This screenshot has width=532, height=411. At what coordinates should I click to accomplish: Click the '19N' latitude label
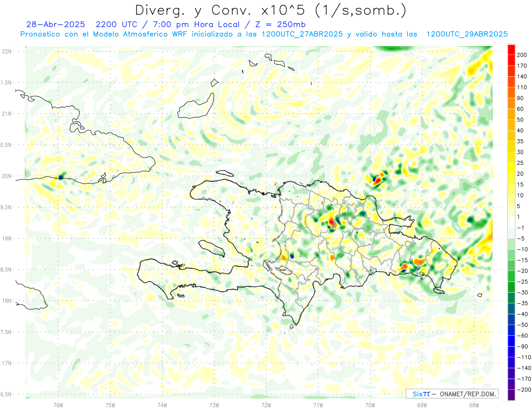click(x=7, y=239)
